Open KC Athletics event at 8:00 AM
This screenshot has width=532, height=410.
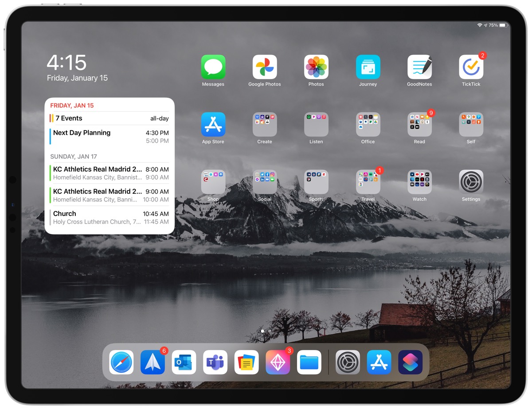(110, 173)
